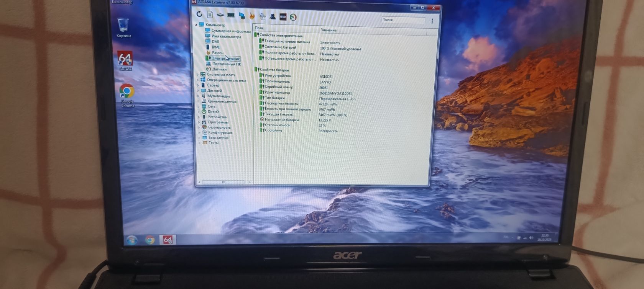Image resolution: width=644 pixels, height=289 pixels.
Task: Expand the Сеть tree node
Action: [x=199, y=106]
